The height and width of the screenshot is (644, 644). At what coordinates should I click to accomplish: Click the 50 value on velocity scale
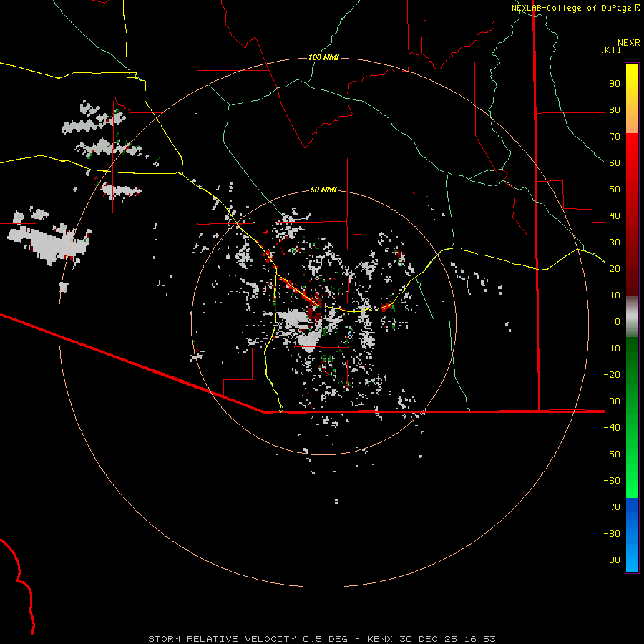point(615,190)
